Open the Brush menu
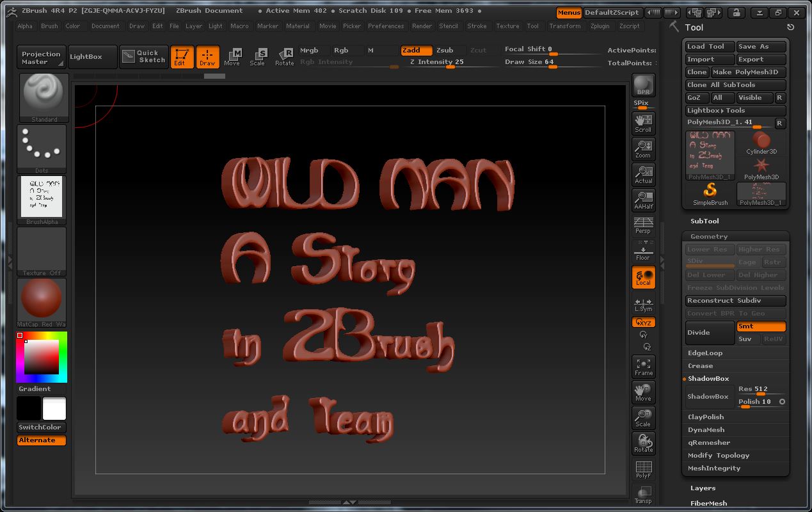 pyautogui.click(x=49, y=26)
